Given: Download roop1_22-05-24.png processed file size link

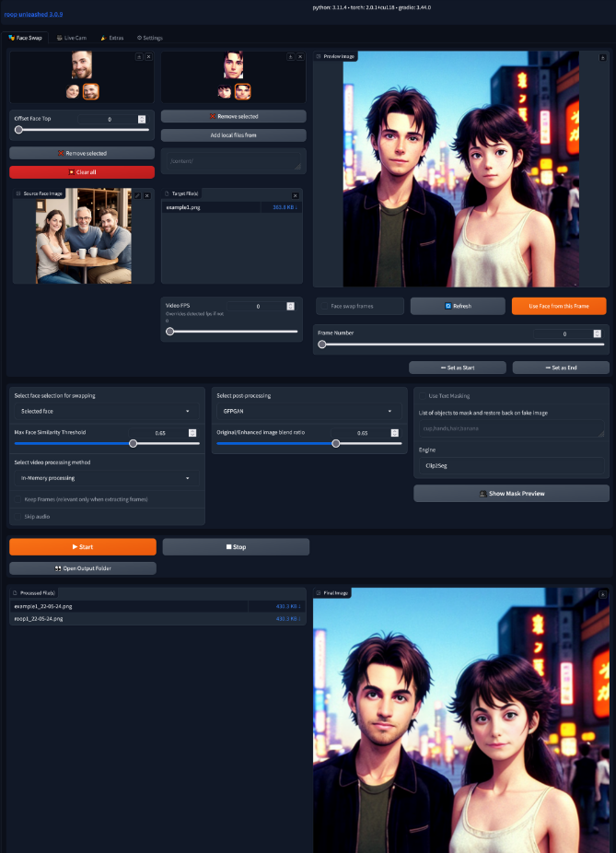Looking at the screenshot, I should (x=288, y=618).
